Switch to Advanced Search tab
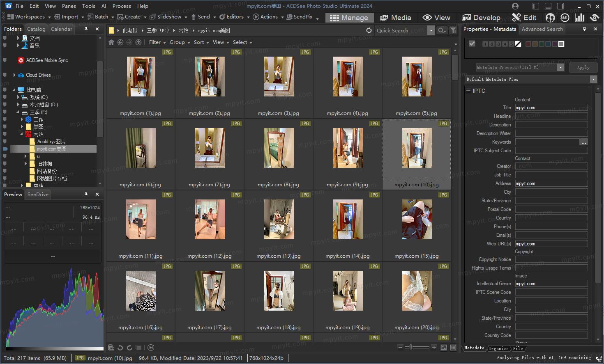Screen dimensions: 604x364 pos(542,29)
